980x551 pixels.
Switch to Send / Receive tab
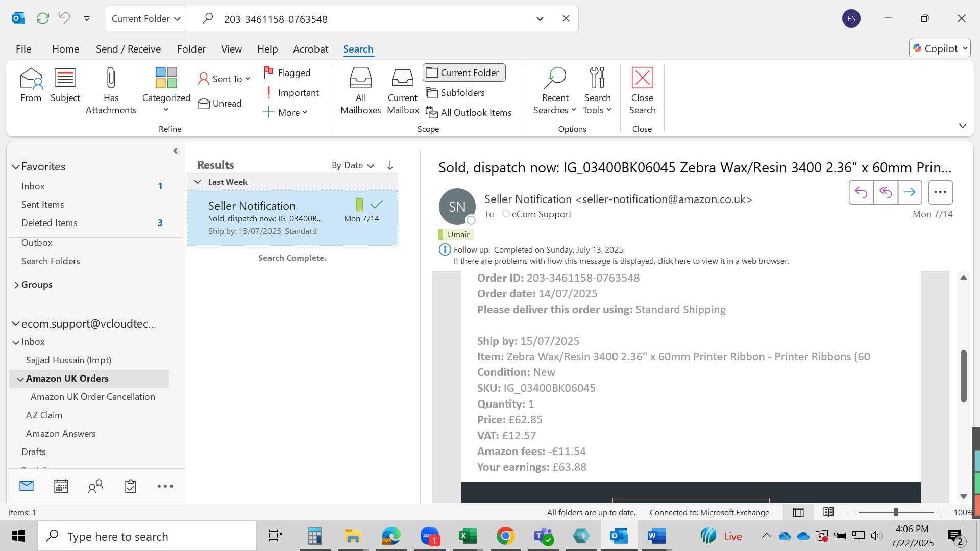click(x=128, y=49)
